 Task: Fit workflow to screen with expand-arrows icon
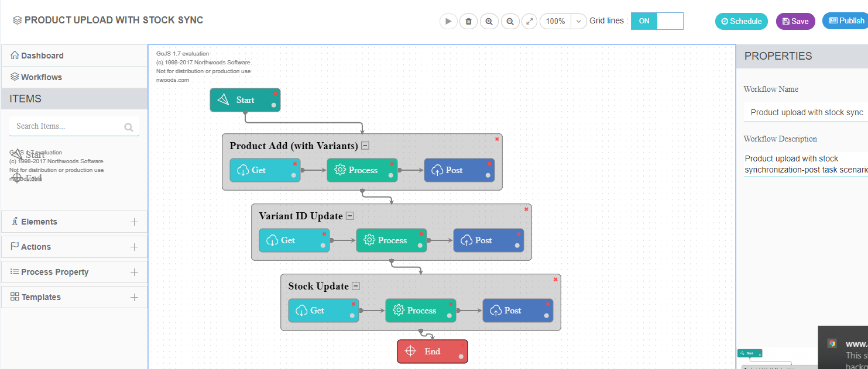(x=529, y=21)
